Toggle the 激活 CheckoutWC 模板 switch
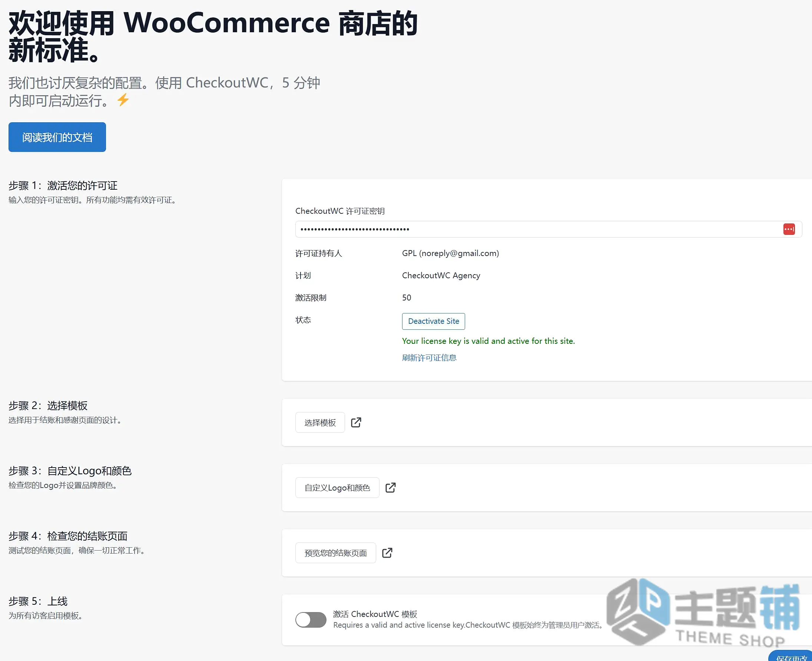This screenshot has height=661, width=812. [311, 620]
